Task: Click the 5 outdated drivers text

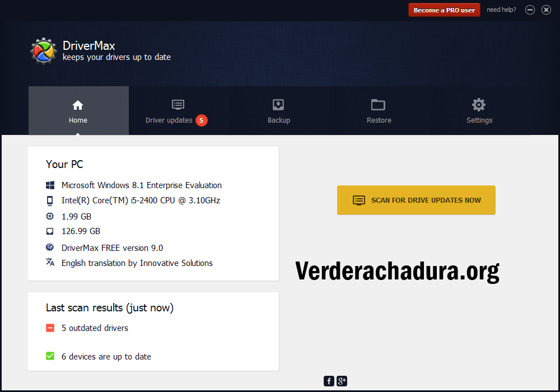Action: 95,328
